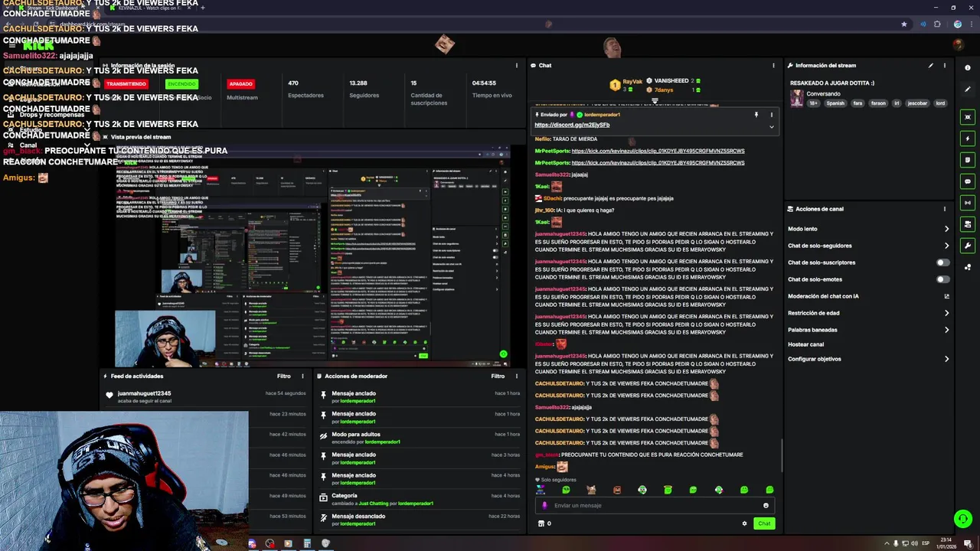This screenshot has height=551, width=980.
Task: Click the Hostear canal action
Action: point(805,344)
